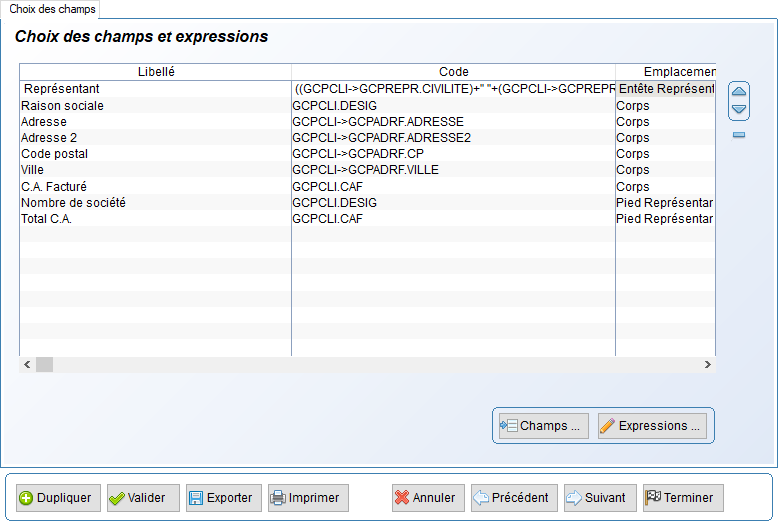The image size is (779, 523).
Task: Open the Expressions editor
Action: click(x=652, y=426)
